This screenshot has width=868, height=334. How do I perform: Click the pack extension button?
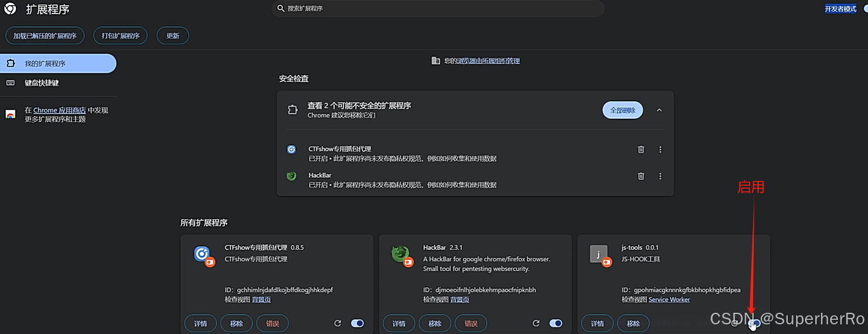point(121,35)
